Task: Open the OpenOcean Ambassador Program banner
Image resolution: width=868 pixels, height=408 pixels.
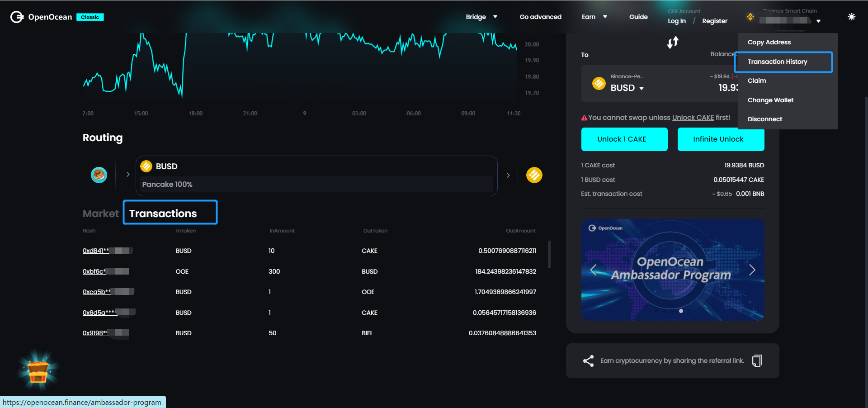Action: (673, 270)
